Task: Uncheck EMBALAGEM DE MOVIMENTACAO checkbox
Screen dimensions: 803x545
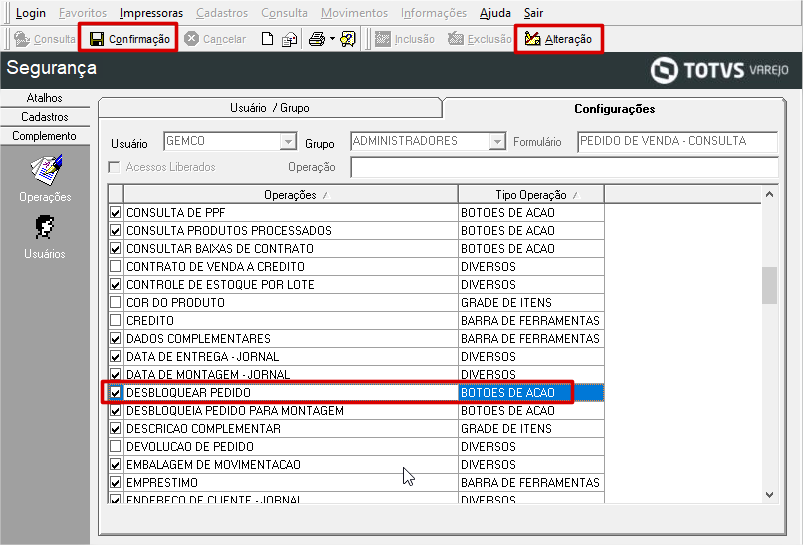Action: tap(116, 465)
